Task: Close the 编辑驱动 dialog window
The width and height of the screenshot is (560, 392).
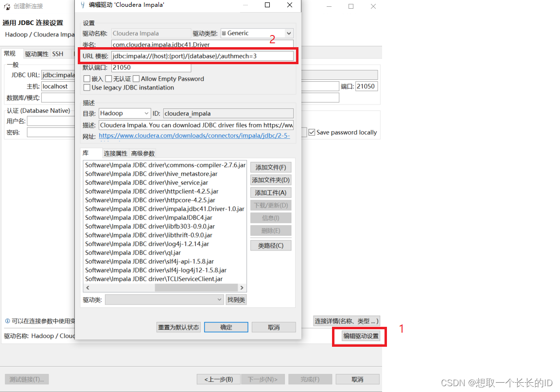Action: [290, 5]
